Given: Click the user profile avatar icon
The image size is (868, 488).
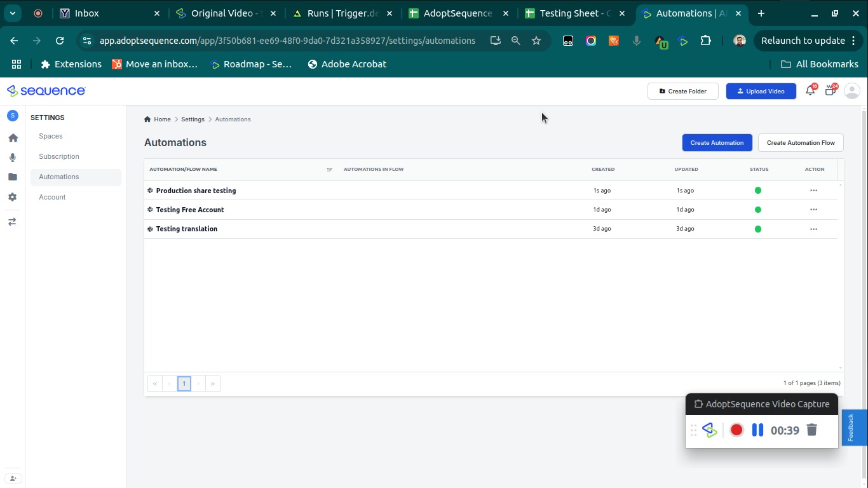Looking at the screenshot, I should tap(851, 91).
